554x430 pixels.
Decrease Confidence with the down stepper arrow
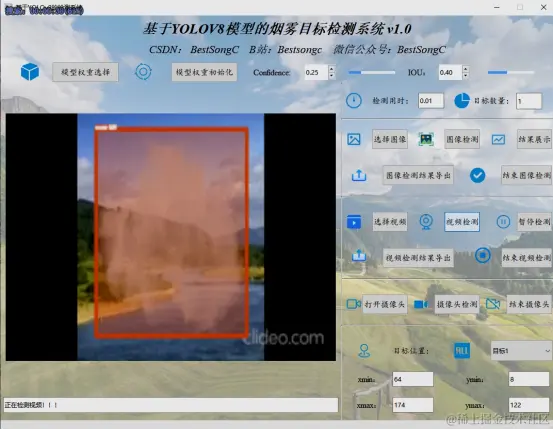click(x=331, y=76)
